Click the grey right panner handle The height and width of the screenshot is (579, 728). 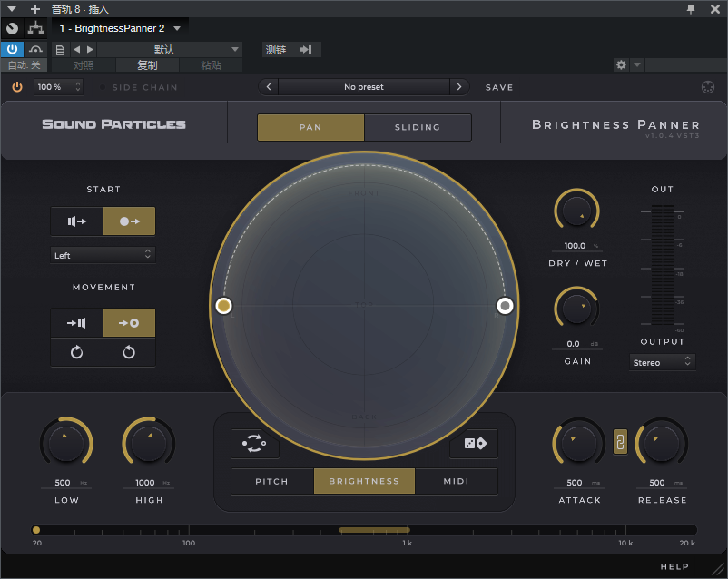click(505, 306)
